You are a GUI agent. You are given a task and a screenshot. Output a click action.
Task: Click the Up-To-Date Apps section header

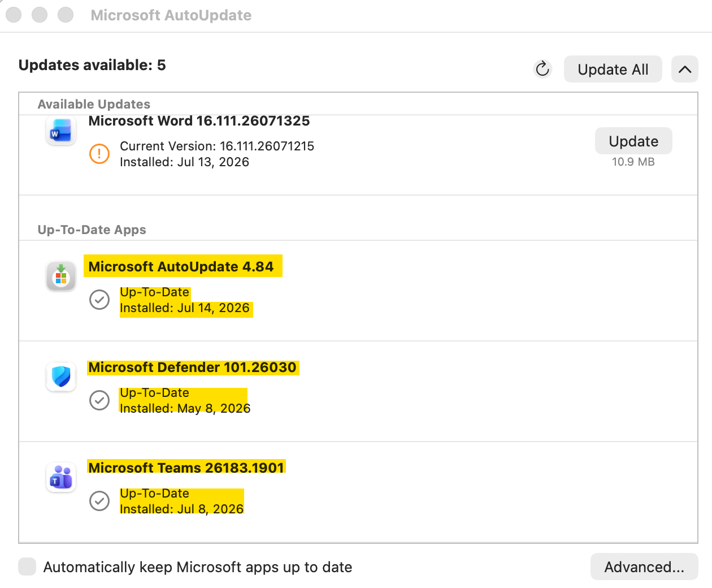point(92,230)
